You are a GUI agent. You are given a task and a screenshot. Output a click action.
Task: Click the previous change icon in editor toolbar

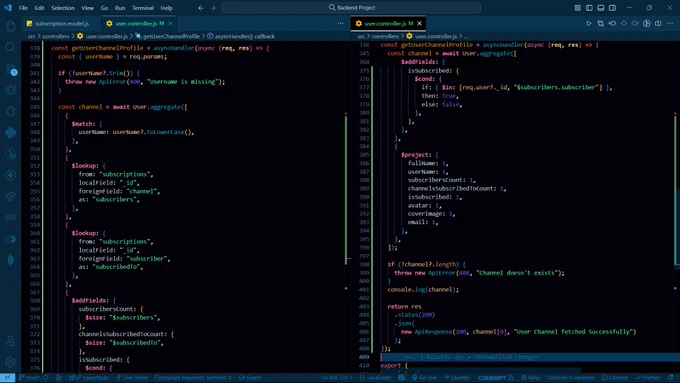pos(612,23)
